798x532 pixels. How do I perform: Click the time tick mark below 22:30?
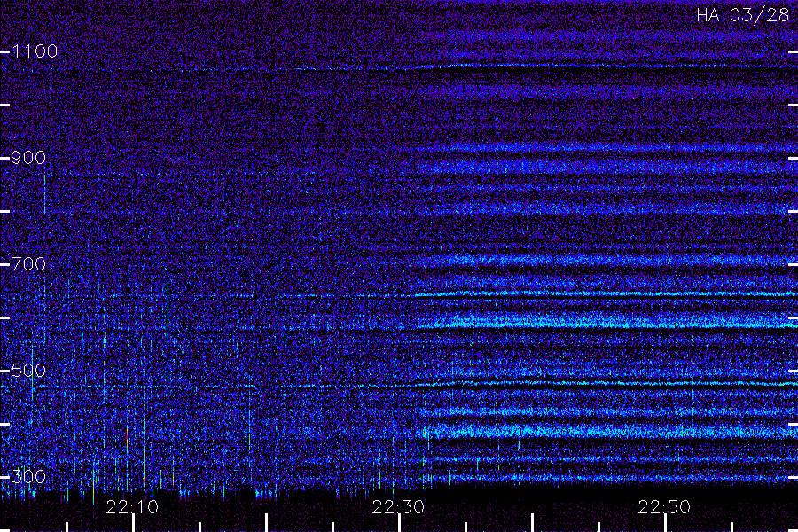[x=400, y=523]
